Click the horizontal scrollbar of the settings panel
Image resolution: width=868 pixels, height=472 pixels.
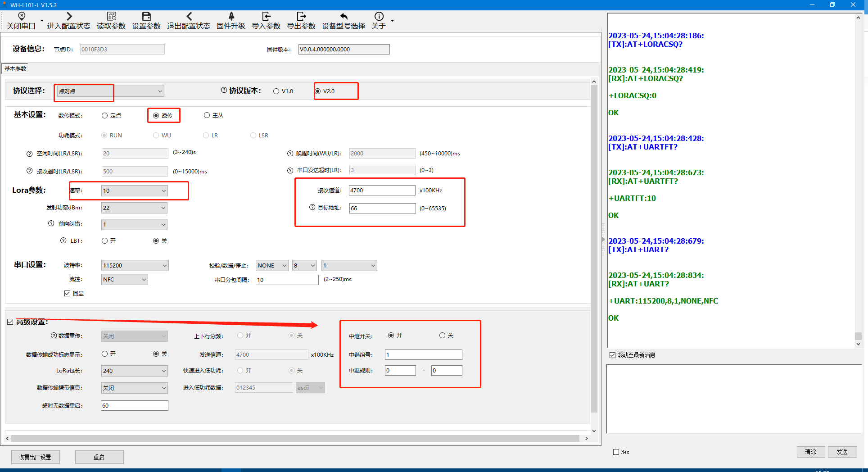click(x=295, y=438)
